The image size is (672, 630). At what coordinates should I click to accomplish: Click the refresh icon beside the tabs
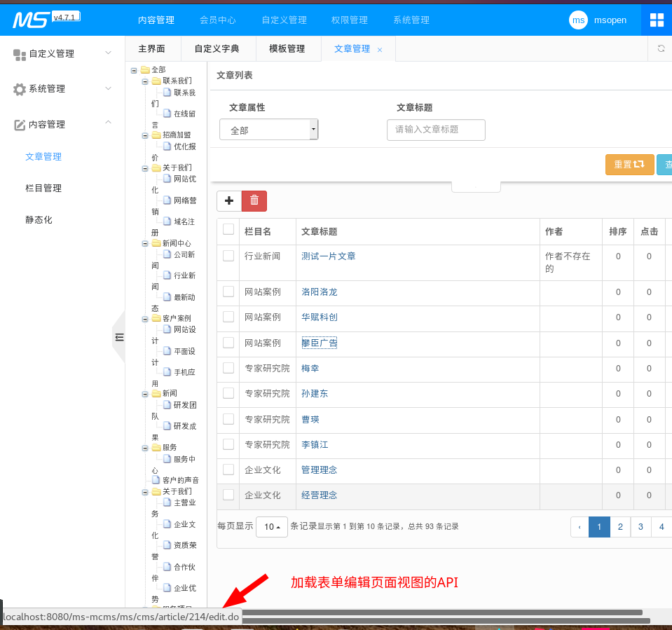coord(661,48)
